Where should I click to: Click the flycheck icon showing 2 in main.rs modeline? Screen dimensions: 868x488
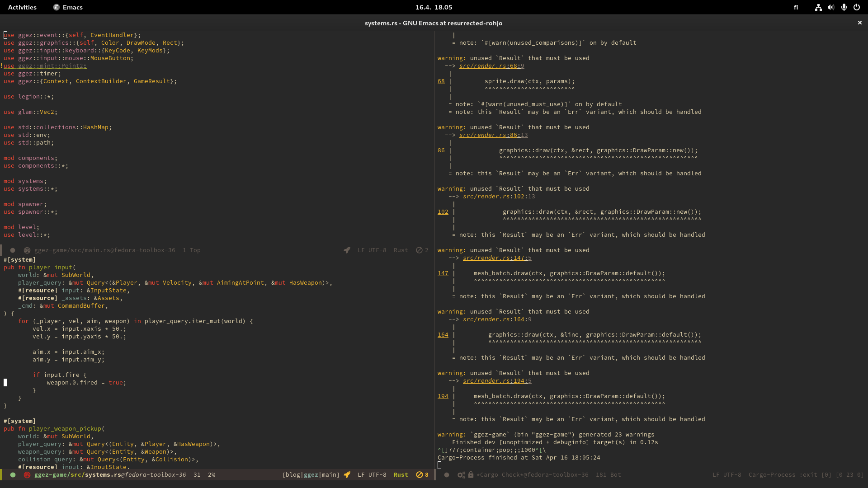pos(422,250)
